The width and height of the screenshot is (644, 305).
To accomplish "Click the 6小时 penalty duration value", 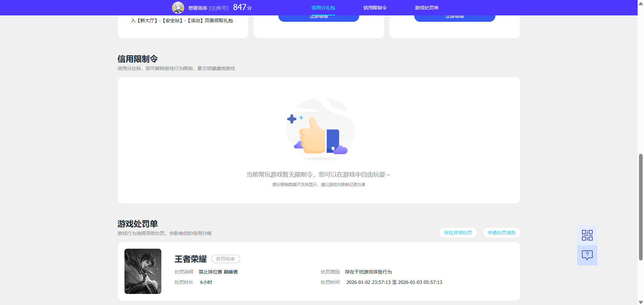I will 206,282.
